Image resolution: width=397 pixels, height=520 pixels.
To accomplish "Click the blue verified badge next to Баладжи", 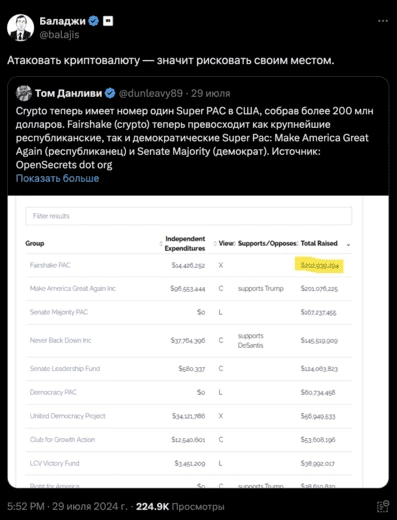I will click(x=94, y=21).
